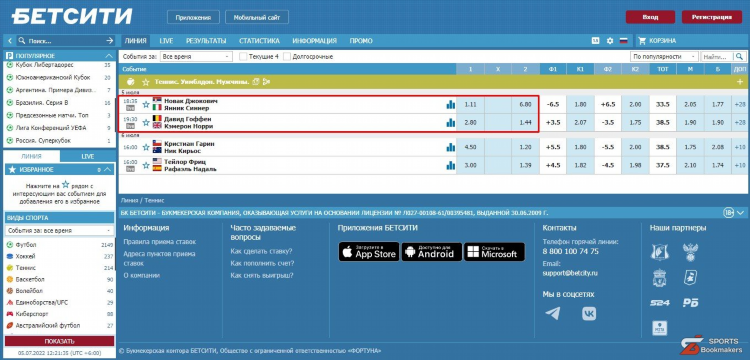Collapse the Популярное section
This screenshot has height=360, width=750.
click(x=109, y=56)
